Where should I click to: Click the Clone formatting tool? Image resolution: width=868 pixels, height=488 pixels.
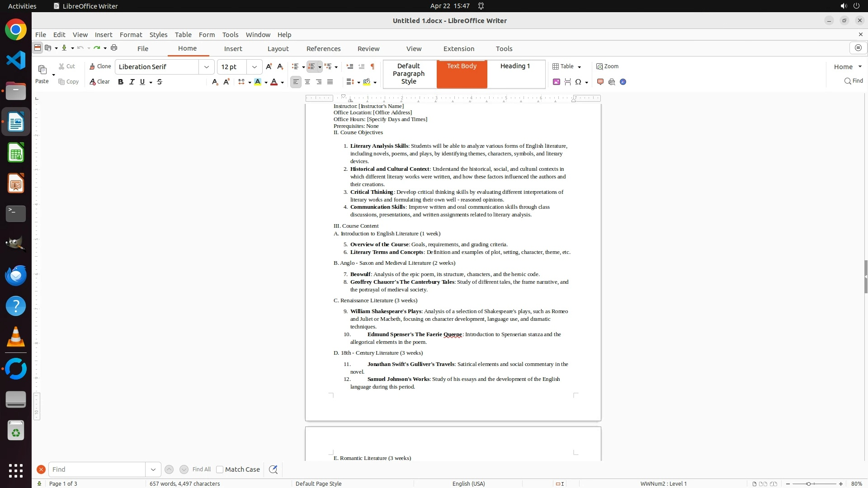point(100,66)
